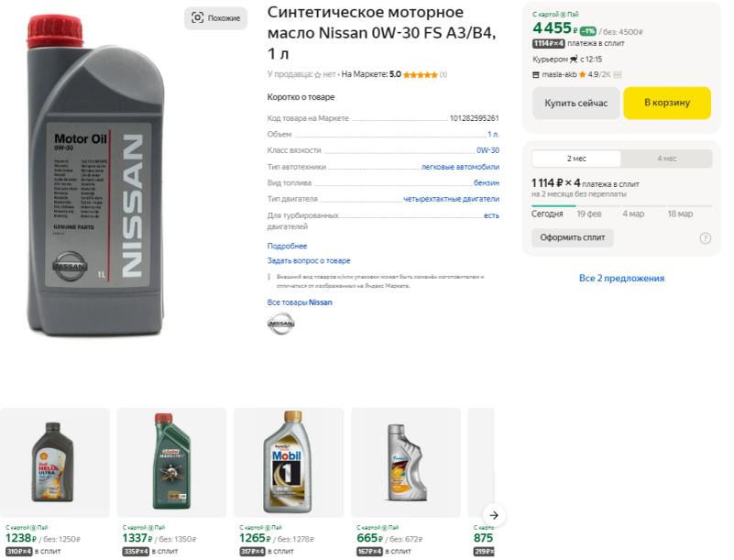Click the 18 мар payment date

[x=680, y=214]
